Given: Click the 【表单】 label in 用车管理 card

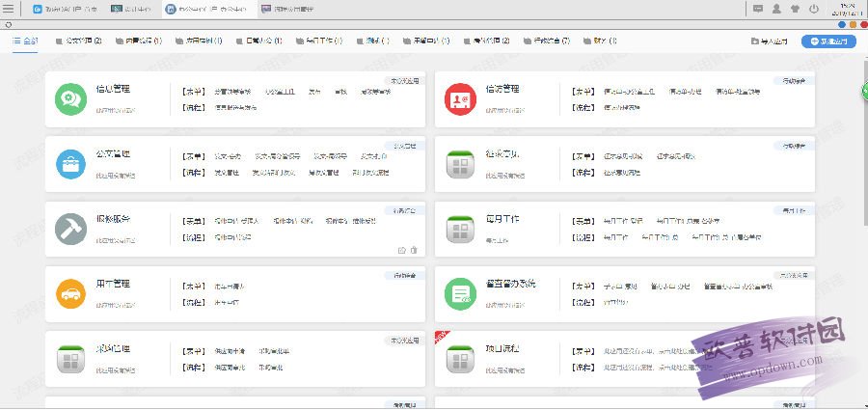Looking at the screenshot, I should click(x=194, y=287).
